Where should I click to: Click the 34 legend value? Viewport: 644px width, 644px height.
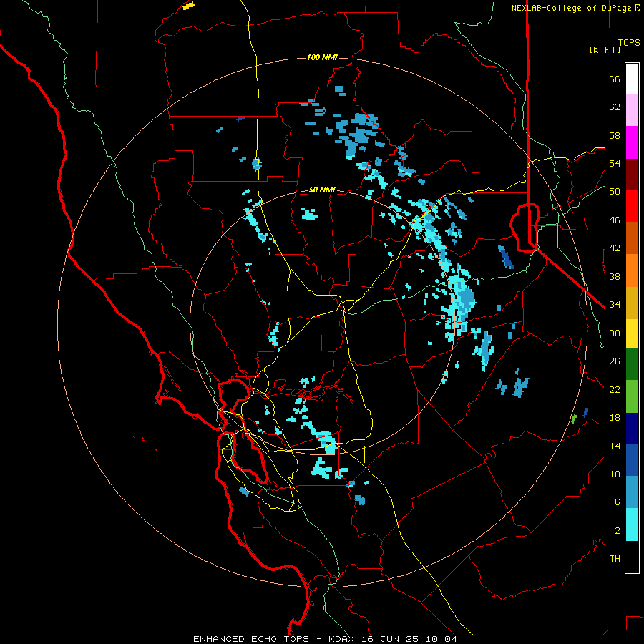pyautogui.click(x=615, y=305)
